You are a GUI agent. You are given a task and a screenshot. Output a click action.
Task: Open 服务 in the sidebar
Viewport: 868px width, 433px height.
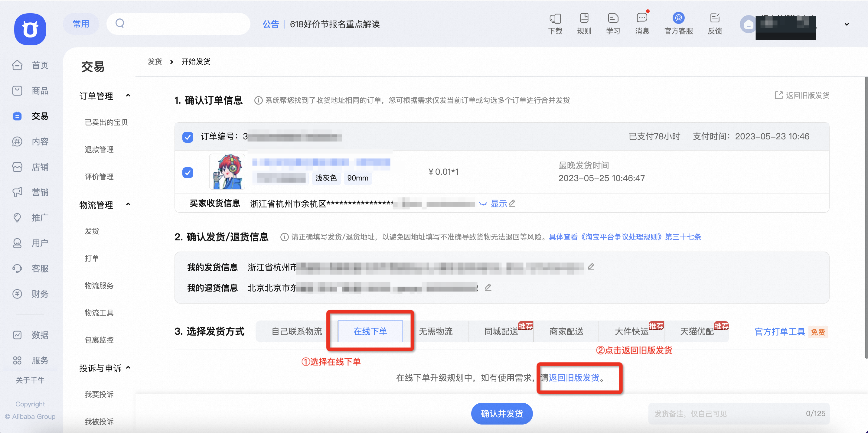pyautogui.click(x=31, y=360)
